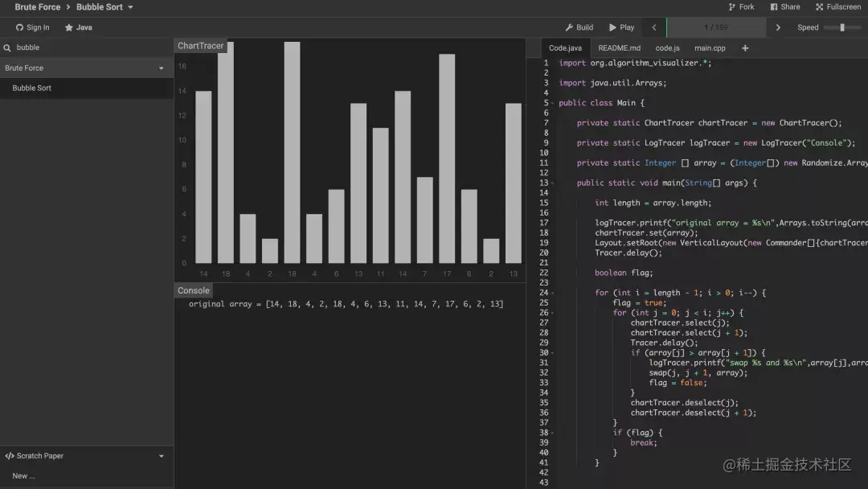Click the GitHub Sign In icon
The width and height of the screenshot is (868, 489).
pyautogui.click(x=19, y=27)
